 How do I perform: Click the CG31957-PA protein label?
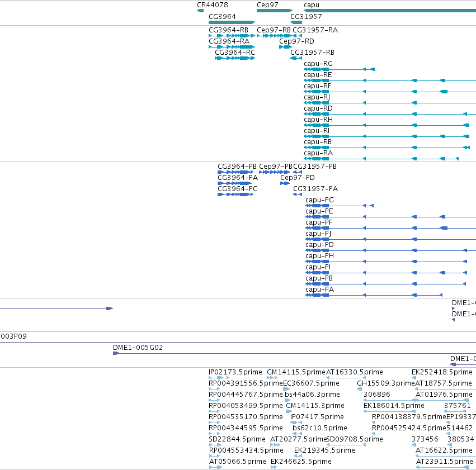click(315, 189)
